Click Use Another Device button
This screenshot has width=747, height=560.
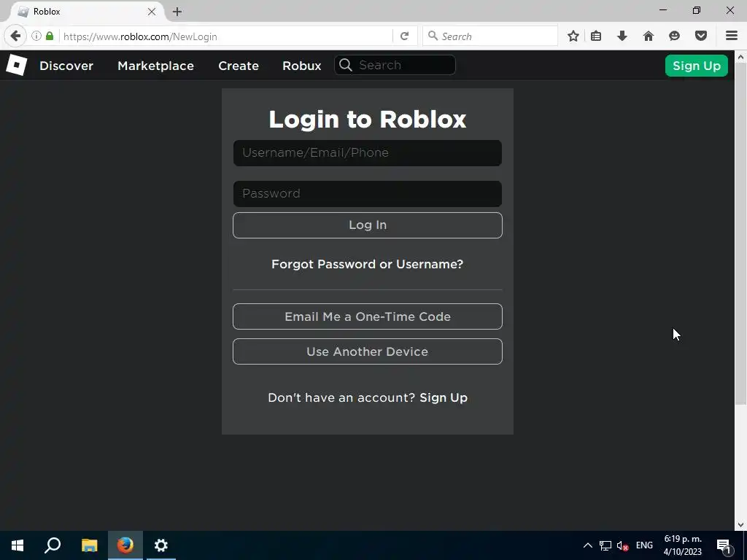[x=368, y=351]
